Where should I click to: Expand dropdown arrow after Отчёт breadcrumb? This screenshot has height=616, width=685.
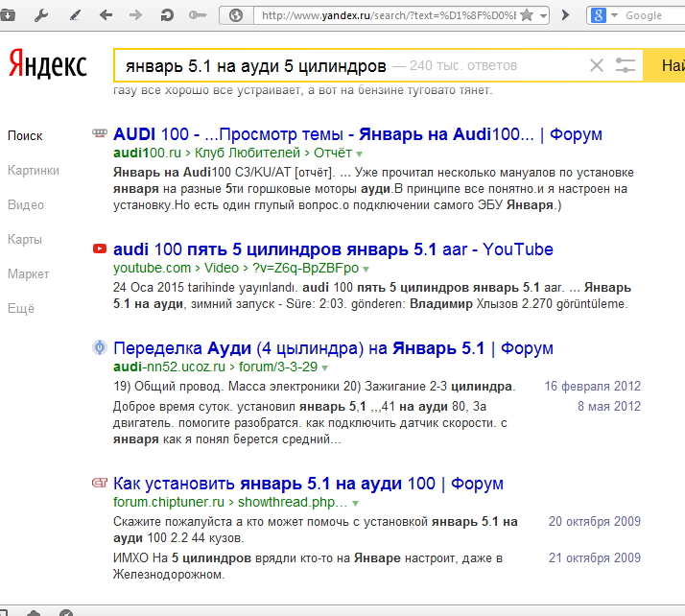click(x=359, y=154)
